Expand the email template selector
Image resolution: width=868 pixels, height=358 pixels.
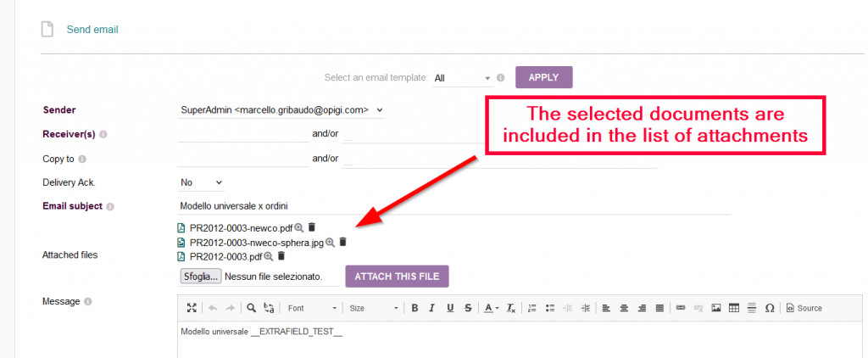tap(463, 78)
